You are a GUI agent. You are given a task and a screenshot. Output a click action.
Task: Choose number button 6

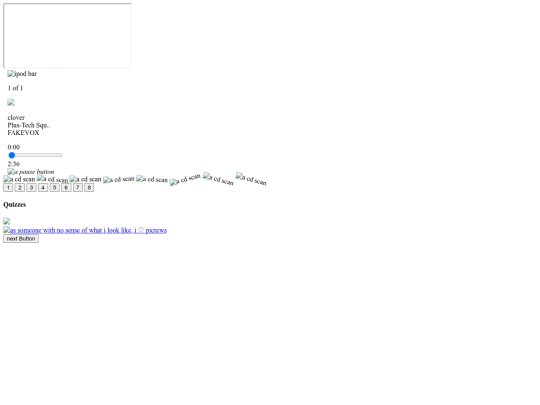pos(66,188)
